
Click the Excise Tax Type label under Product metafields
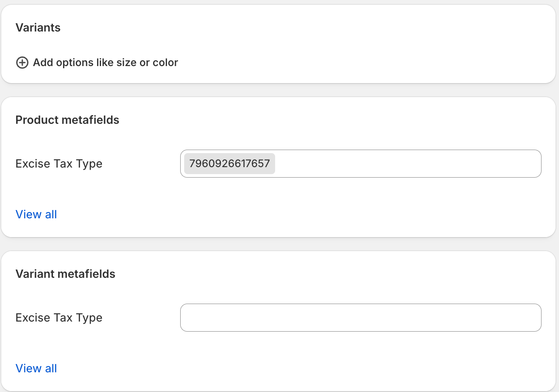(x=59, y=164)
